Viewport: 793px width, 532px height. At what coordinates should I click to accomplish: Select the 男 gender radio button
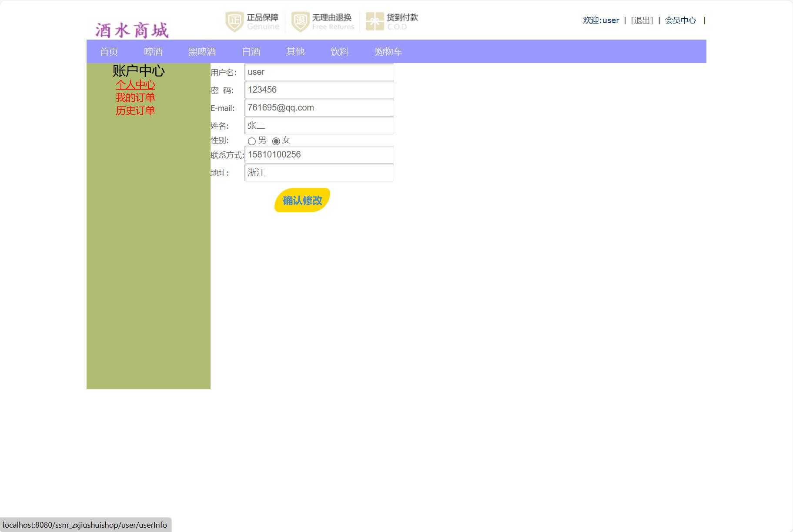click(x=251, y=141)
